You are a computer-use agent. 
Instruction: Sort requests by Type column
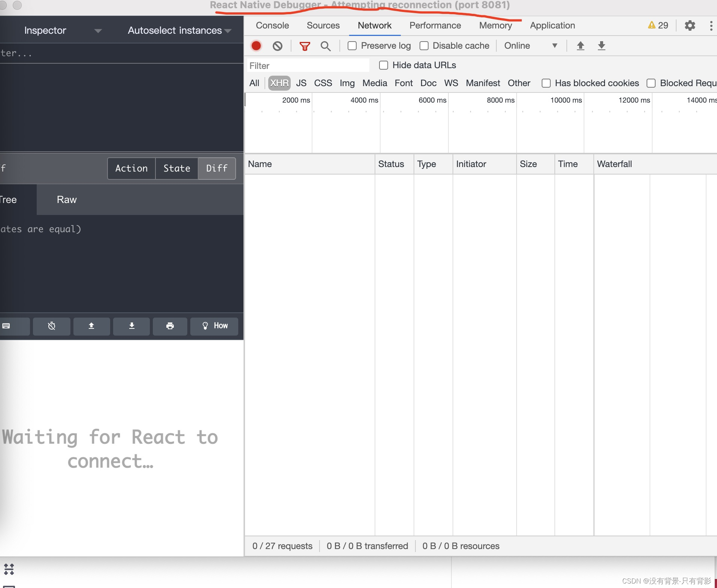click(433, 164)
